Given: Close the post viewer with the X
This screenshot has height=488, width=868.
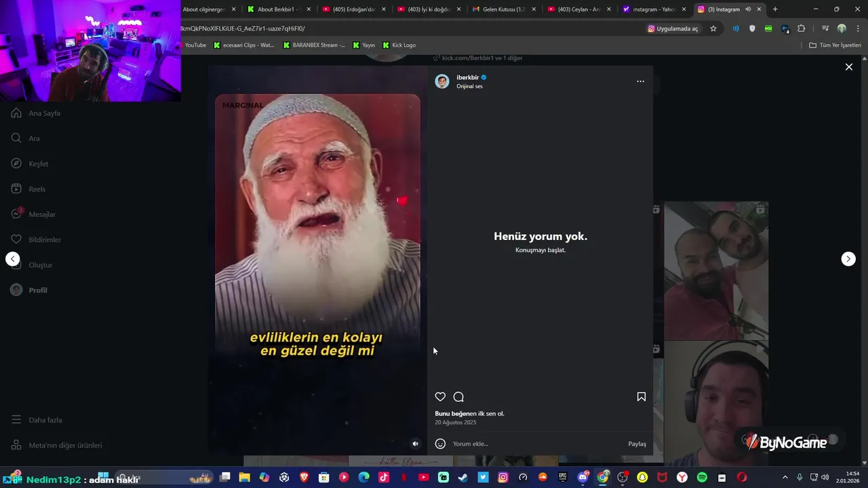Looking at the screenshot, I should (x=848, y=66).
